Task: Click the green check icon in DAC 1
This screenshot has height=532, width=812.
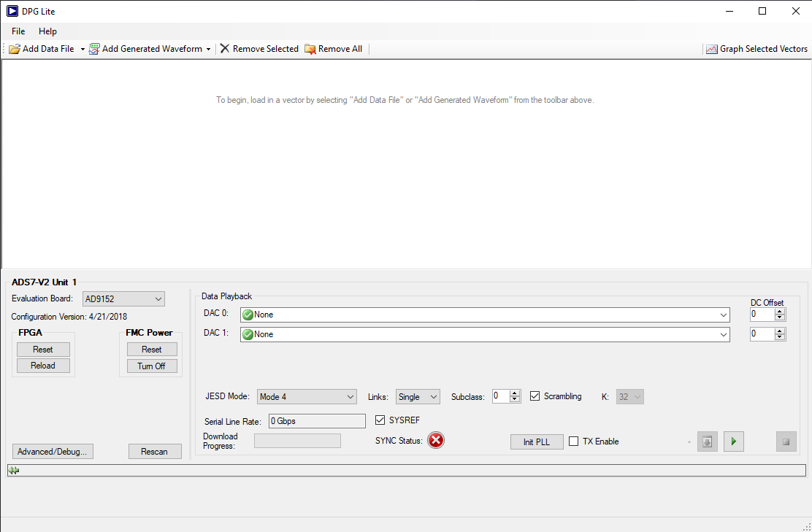Action: pos(248,334)
